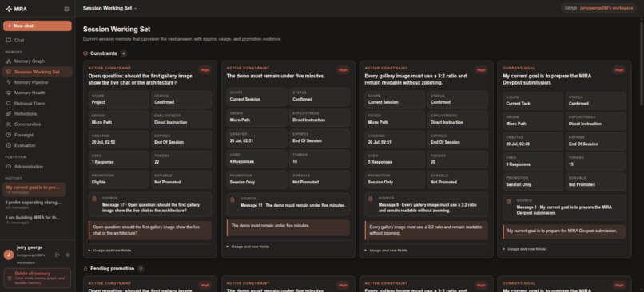Click the Memory Graph icon
Image resolution: width=644 pixels, height=292 pixels.
point(9,61)
